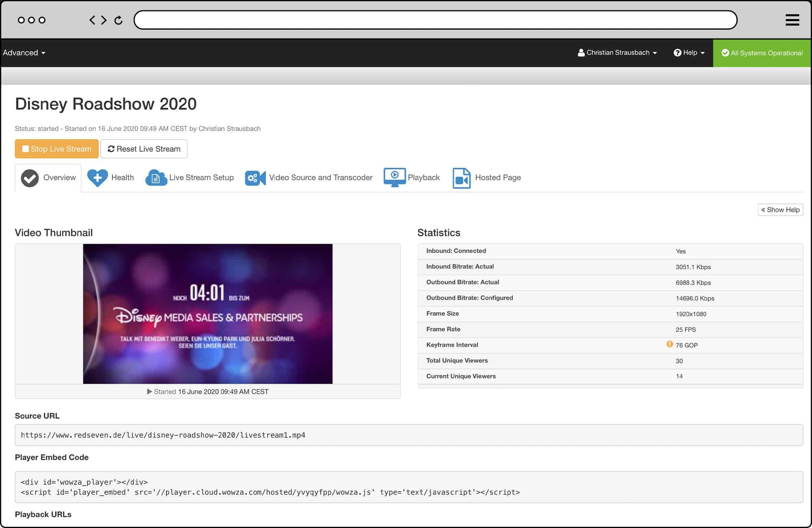Switch to the Overview tab
Image resolution: width=812 pixels, height=528 pixels.
[48, 178]
